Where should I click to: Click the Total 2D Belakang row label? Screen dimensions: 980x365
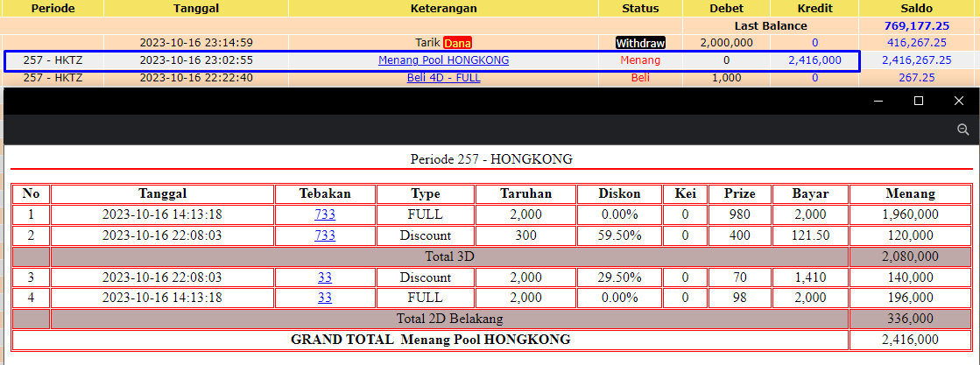[x=449, y=319]
